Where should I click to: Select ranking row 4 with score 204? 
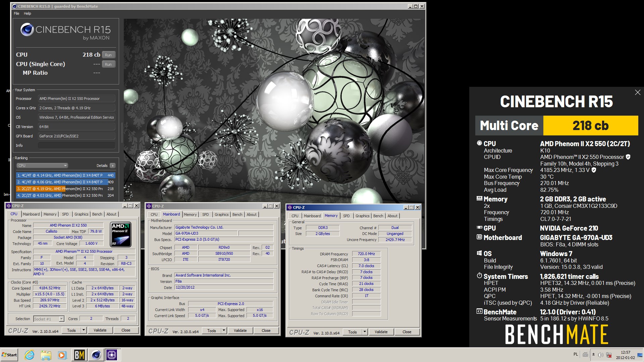click(66, 195)
